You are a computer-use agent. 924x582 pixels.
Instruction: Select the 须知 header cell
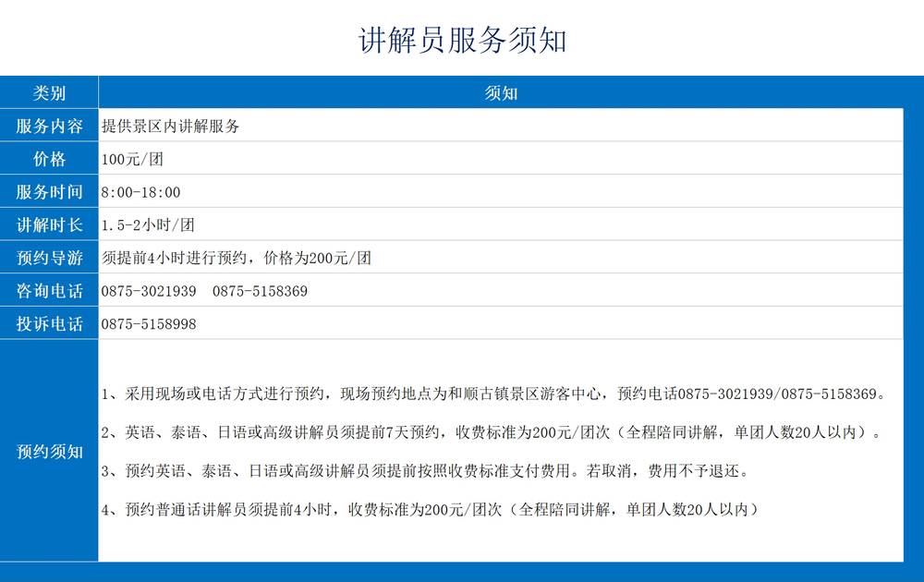tap(501, 92)
